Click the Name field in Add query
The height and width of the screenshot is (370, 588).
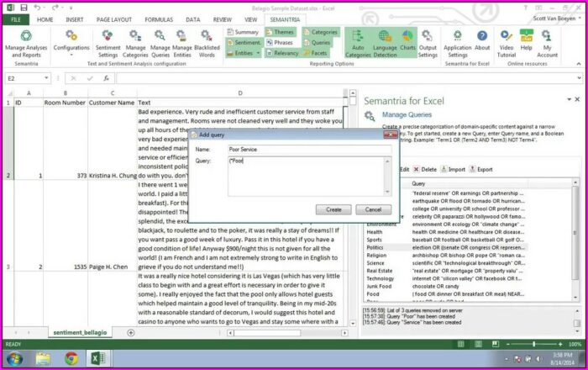309,150
